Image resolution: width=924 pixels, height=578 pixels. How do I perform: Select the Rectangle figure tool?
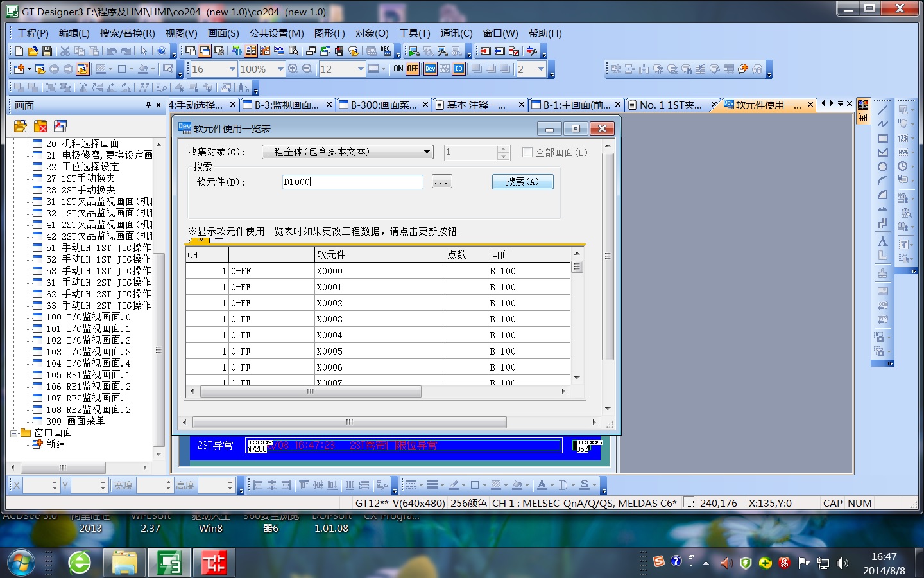883,138
